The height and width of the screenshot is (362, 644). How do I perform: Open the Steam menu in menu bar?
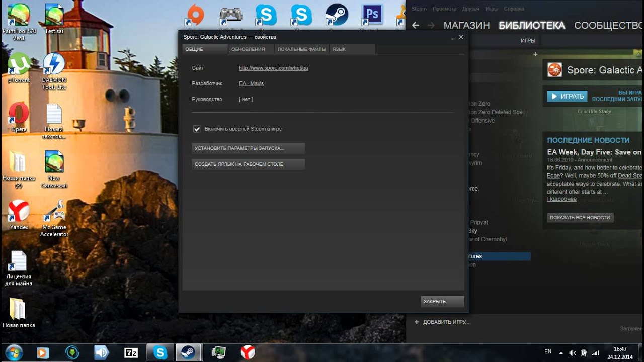click(419, 9)
